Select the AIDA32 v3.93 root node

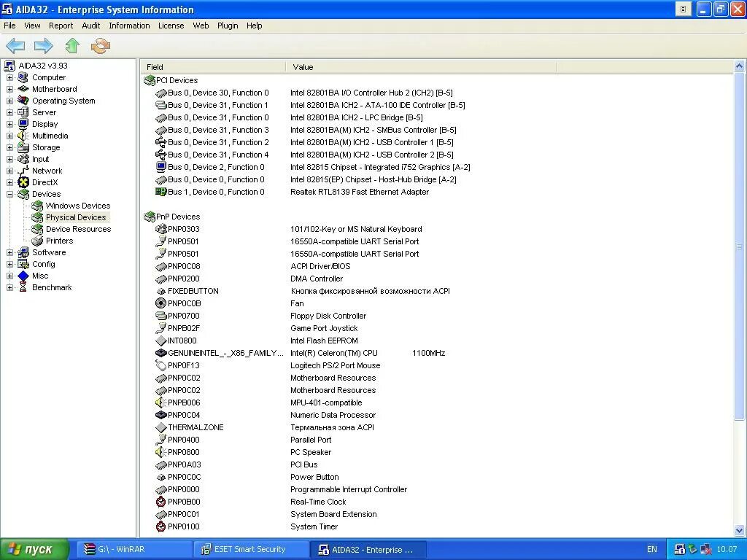tap(43, 66)
